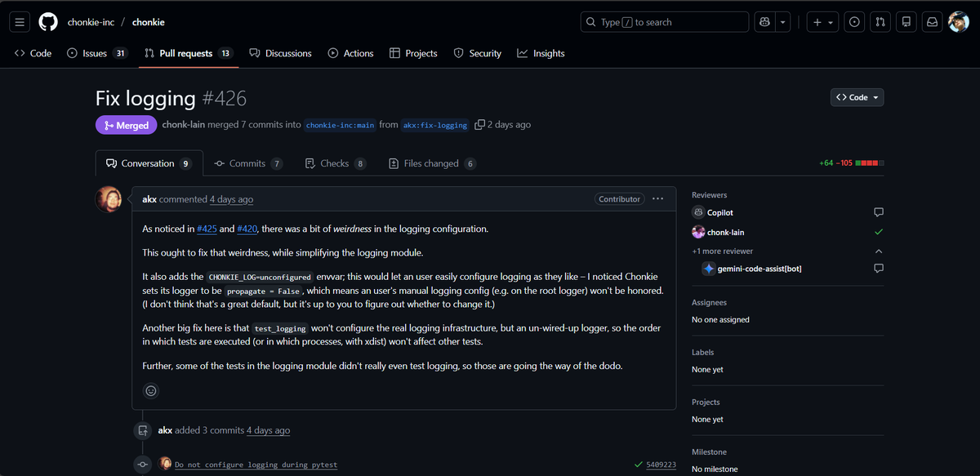Select the Files changed tab
Image resolution: width=980 pixels, height=476 pixels.
(x=432, y=163)
